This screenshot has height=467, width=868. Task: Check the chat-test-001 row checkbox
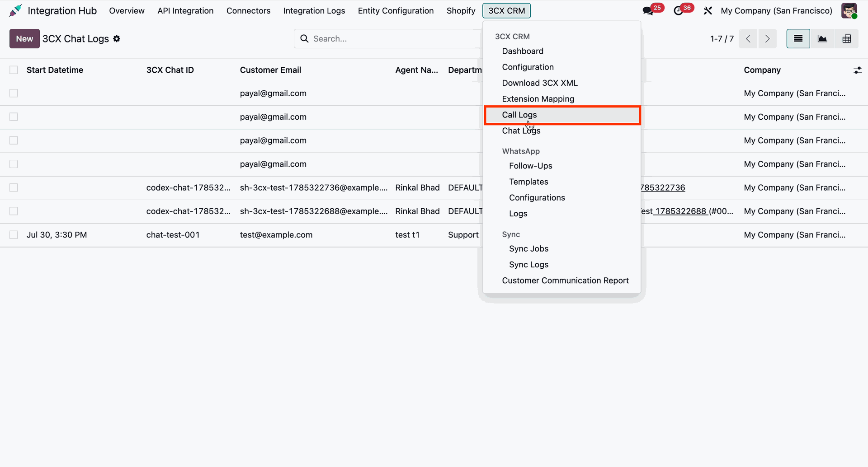pos(14,235)
